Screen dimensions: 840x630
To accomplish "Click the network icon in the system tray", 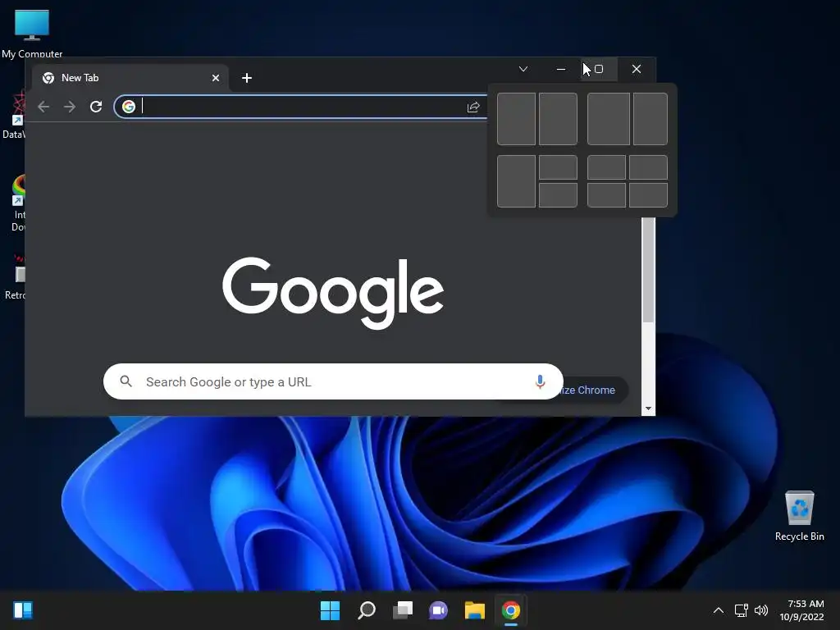I will [742, 610].
